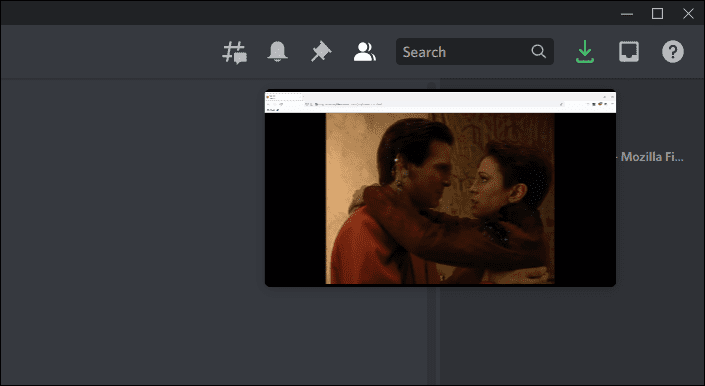Open the Help question mark
Screen dimensions: 705x386
tap(673, 52)
